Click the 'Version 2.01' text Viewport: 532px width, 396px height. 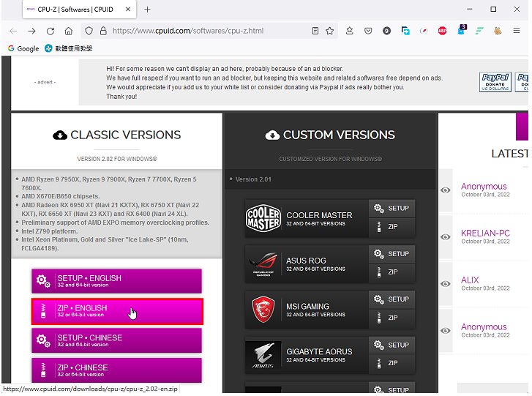pos(253,179)
